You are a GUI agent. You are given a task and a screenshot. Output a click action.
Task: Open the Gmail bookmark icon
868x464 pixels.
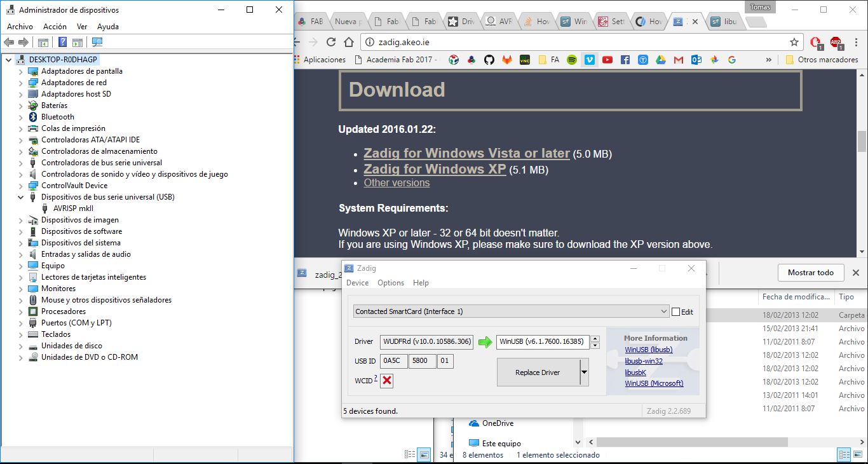[x=679, y=60]
